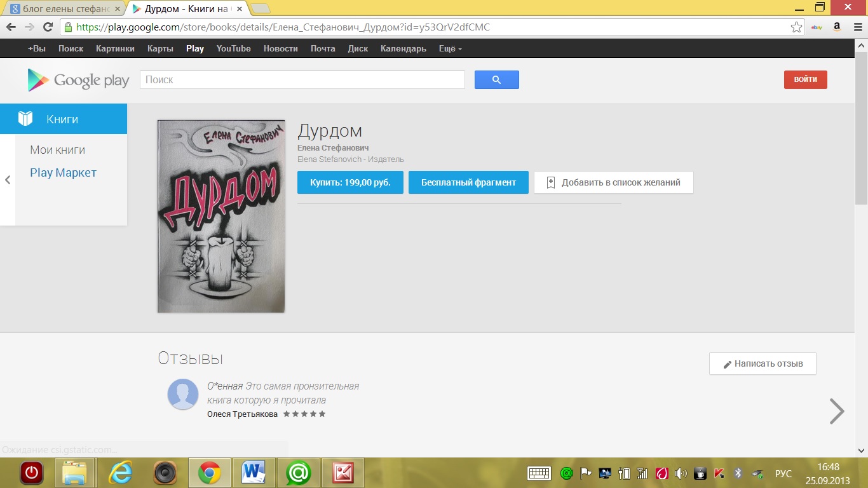Open Поиск in the Google bar

(x=71, y=48)
